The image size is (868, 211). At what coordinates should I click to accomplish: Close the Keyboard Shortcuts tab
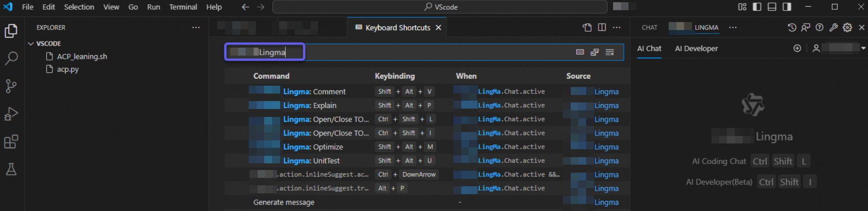click(x=438, y=27)
